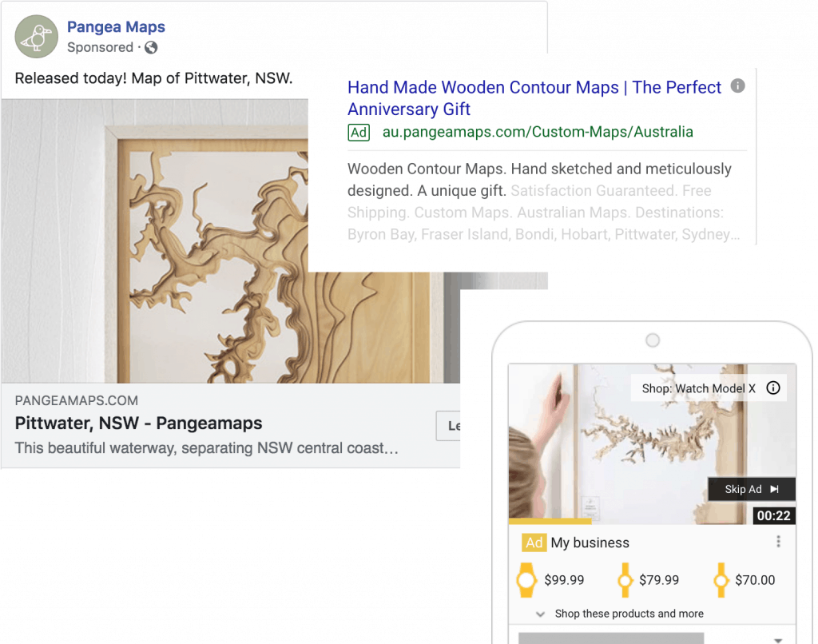Open the 'Hand Made Wooden Contour Maps' search ad headline
The width and height of the screenshot is (818, 644).
pyautogui.click(x=534, y=98)
